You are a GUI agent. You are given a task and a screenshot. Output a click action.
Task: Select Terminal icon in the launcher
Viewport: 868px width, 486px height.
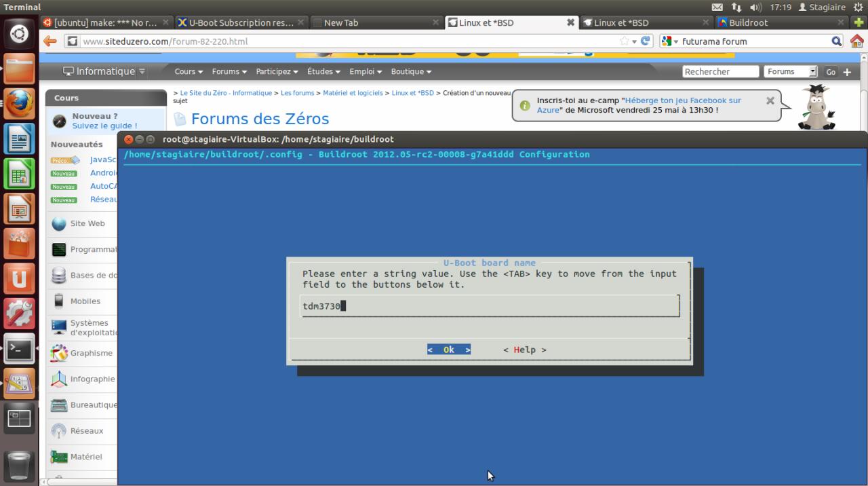click(x=18, y=350)
